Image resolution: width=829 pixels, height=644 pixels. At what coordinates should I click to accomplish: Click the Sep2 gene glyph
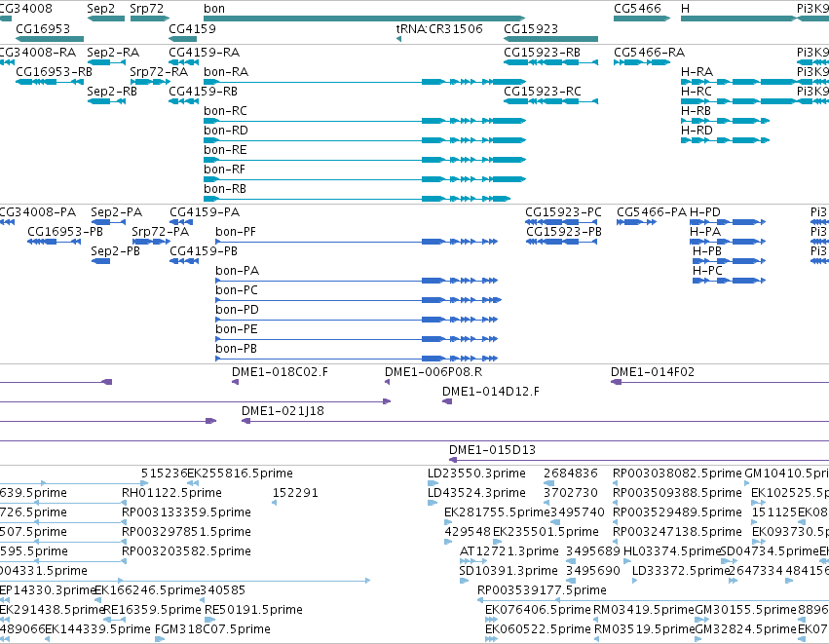[106, 19]
